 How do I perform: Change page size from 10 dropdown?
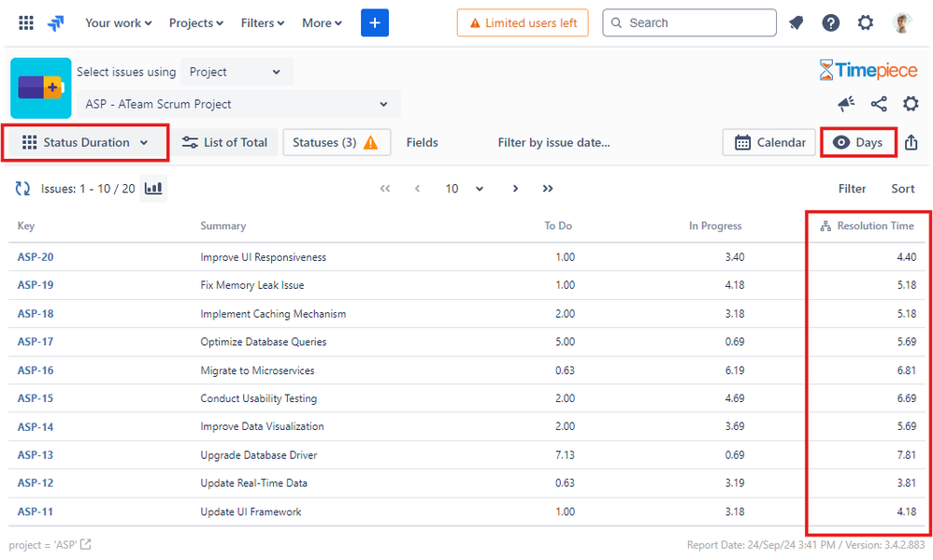[464, 189]
